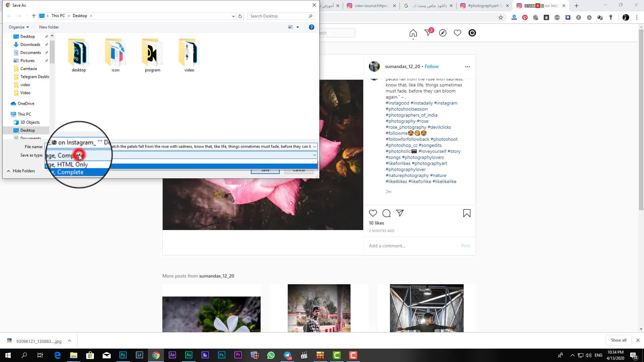Select the HTML Only save type option
644x362 pixels.
pyautogui.click(x=215, y=162)
